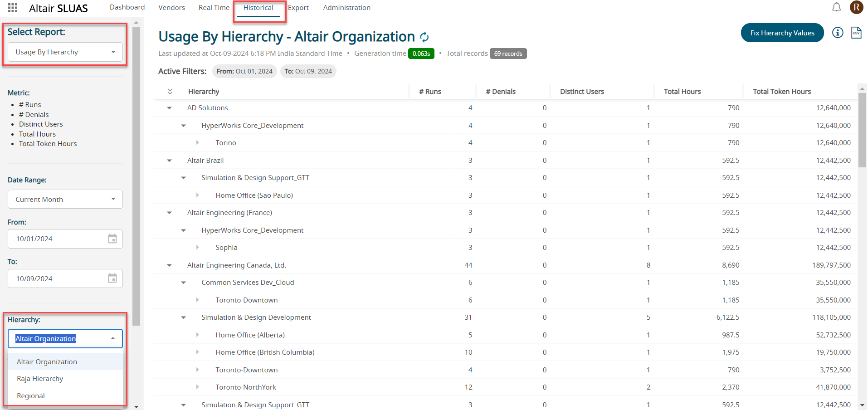Open the Date Range dropdown

coord(65,199)
